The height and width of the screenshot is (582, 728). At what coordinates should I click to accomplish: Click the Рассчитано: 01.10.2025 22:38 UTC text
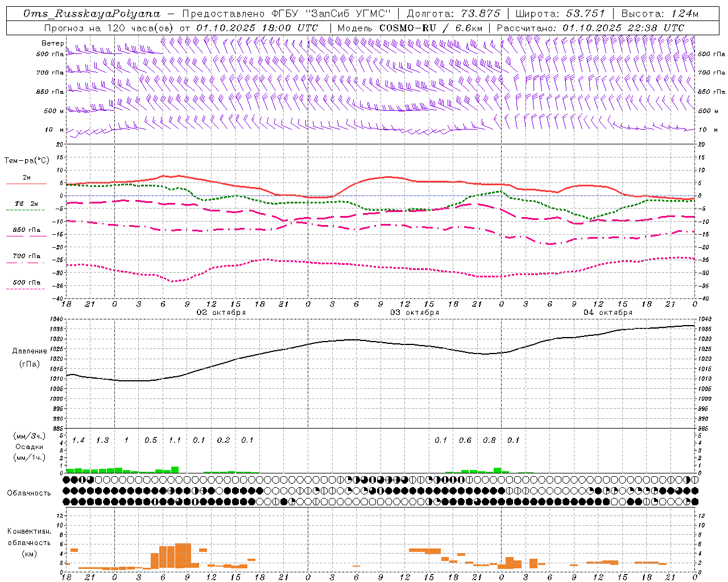coord(590,28)
